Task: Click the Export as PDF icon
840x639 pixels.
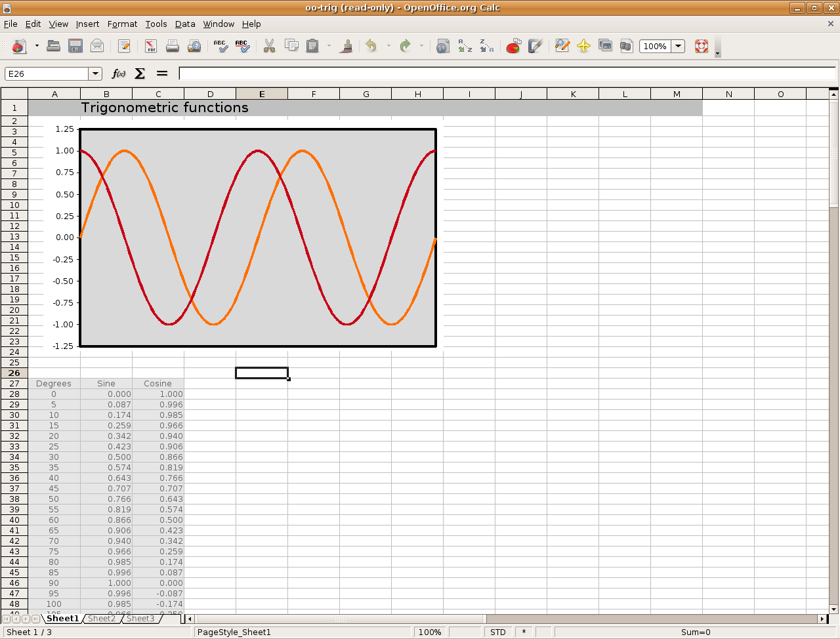Action: click(151, 46)
